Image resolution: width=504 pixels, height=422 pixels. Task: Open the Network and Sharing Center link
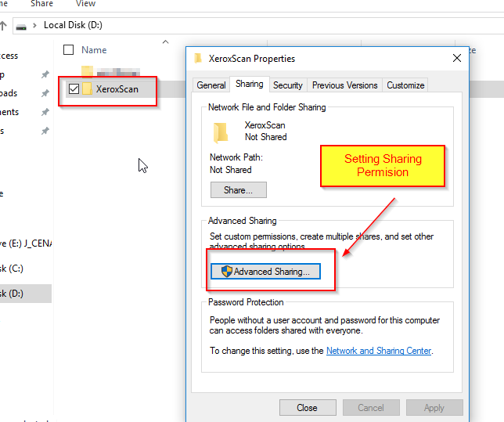379,351
